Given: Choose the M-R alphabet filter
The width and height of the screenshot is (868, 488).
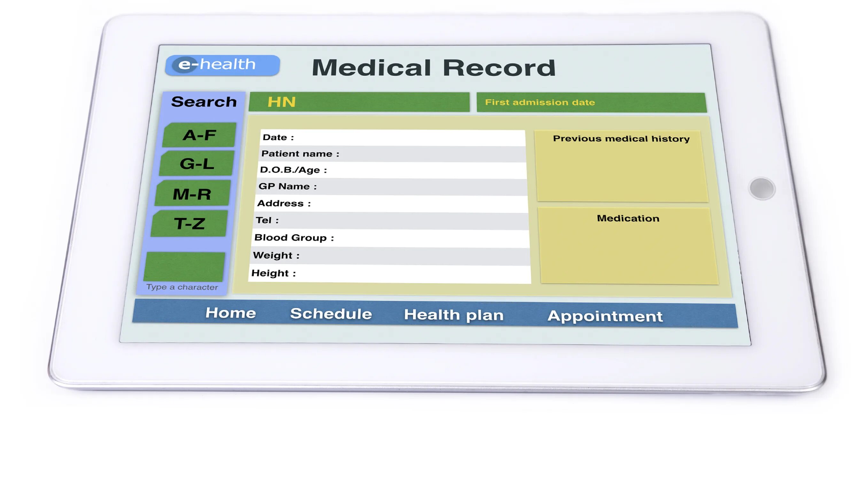Looking at the screenshot, I should tap(192, 194).
